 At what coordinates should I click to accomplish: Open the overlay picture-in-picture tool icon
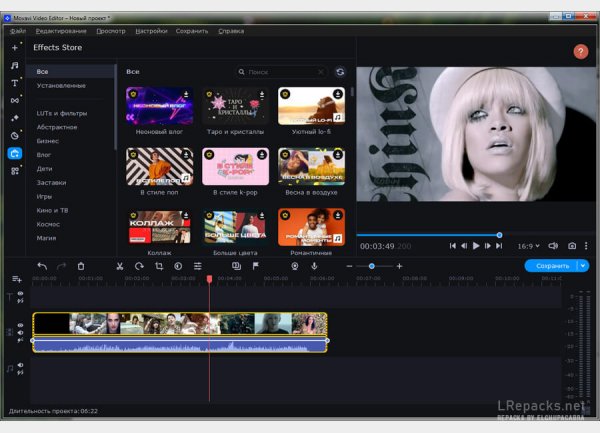(x=236, y=266)
